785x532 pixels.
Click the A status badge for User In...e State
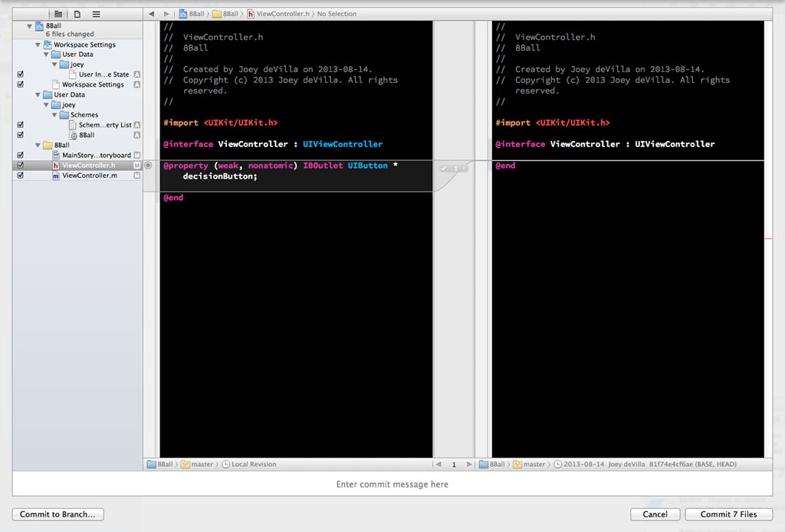tap(136, 74)
